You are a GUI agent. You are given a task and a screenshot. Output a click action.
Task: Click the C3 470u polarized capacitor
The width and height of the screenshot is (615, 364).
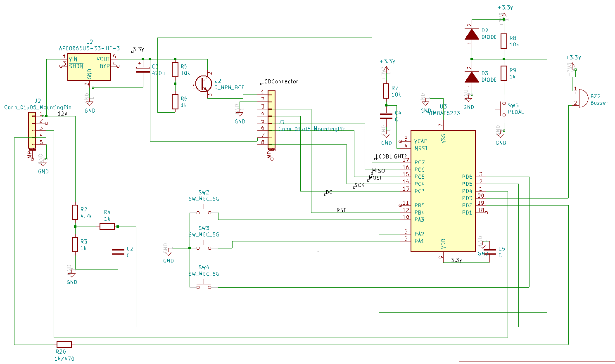pyautogui.click(x=143, y=69)
